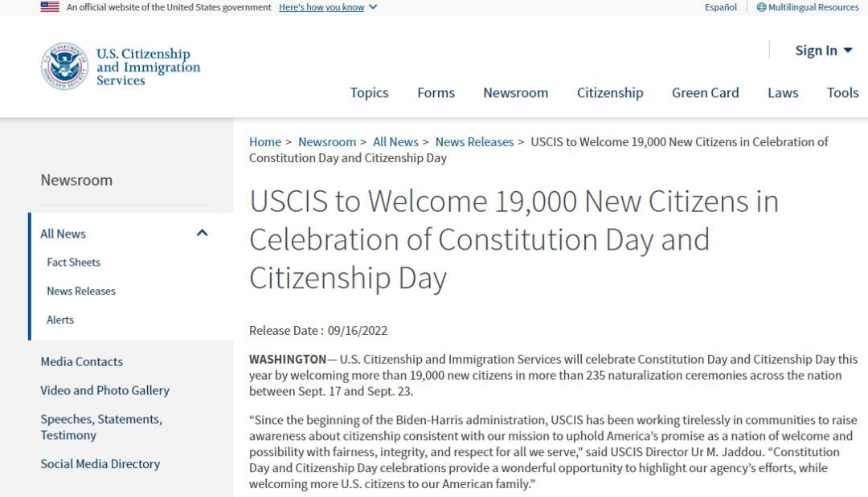Image resolution: width=868 pixels, height=497 pixels.
Task: Open the Social Media Directory link
Action: pos(100,464)
